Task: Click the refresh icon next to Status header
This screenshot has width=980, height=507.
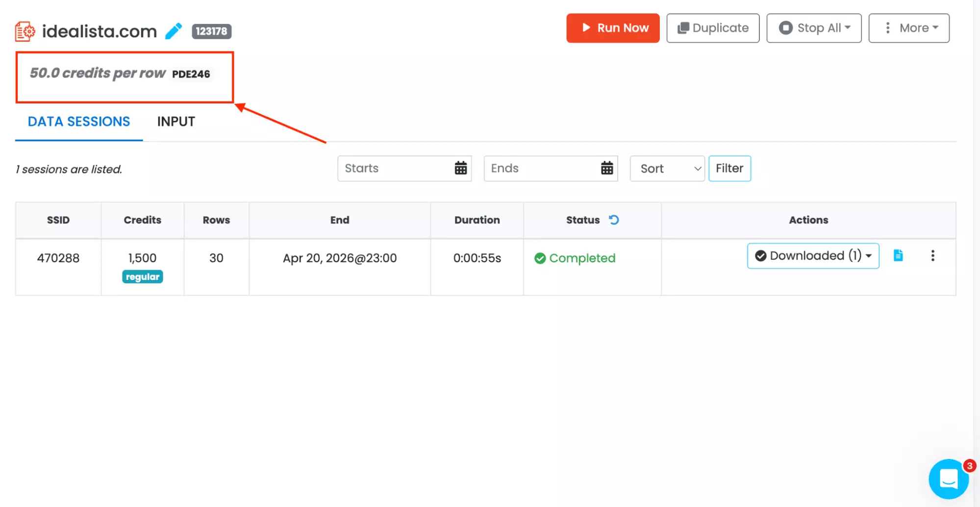Action: (614, 220)
